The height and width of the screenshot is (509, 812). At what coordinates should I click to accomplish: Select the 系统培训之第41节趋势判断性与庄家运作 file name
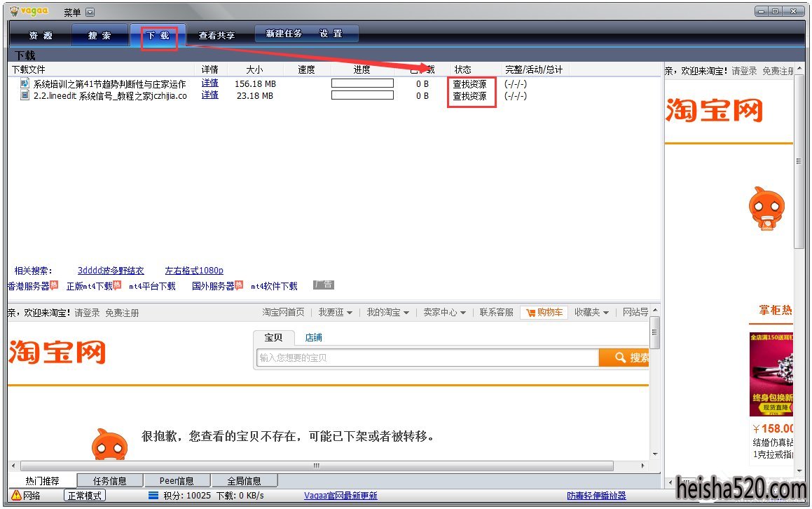(x=110, y=84)
